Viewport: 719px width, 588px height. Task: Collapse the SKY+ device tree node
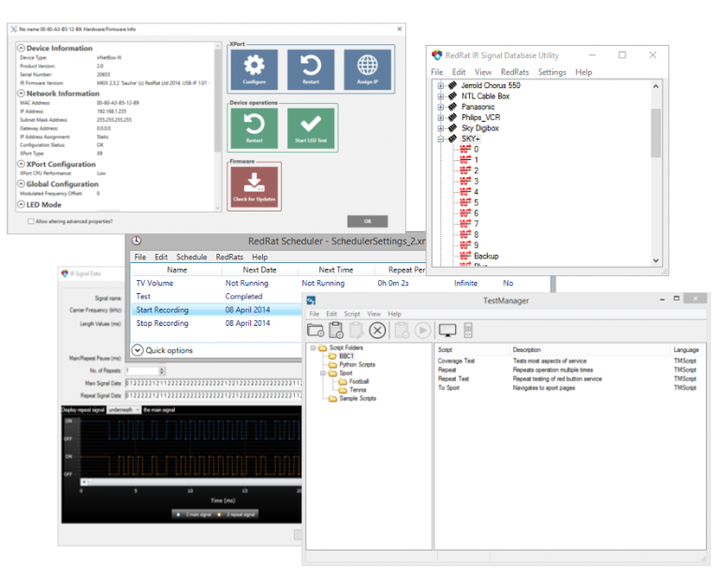pos(441,139)
